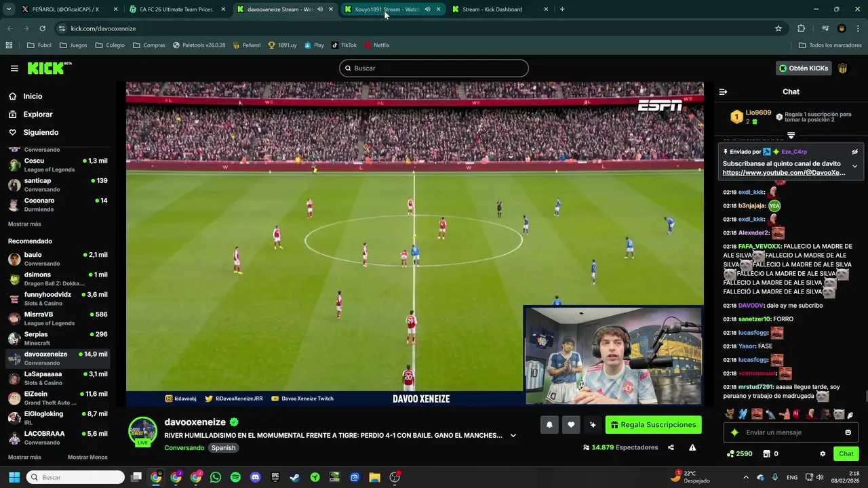Click the Spanish language tag
The image size is (868, 488).
[223, 448]
